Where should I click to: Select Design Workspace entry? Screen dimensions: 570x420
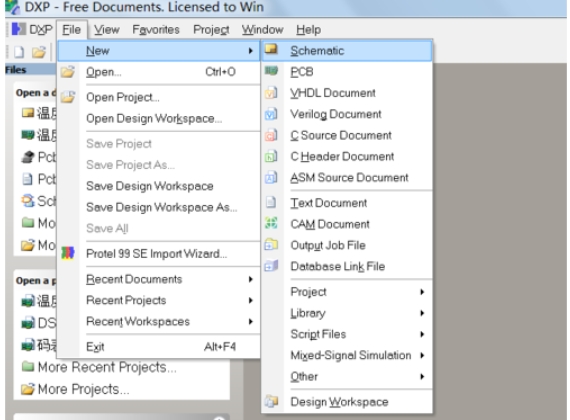pyautogui.click(x=347, y=402)
